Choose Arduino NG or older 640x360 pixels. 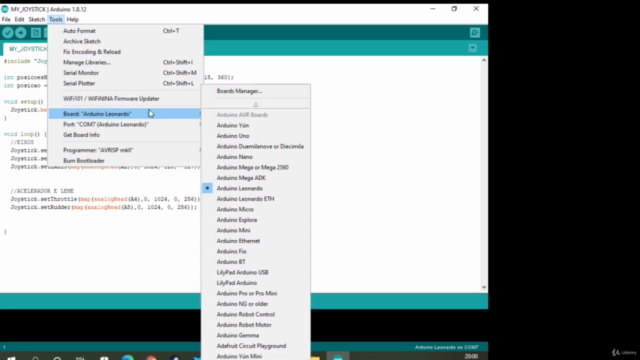pos(256,304)
